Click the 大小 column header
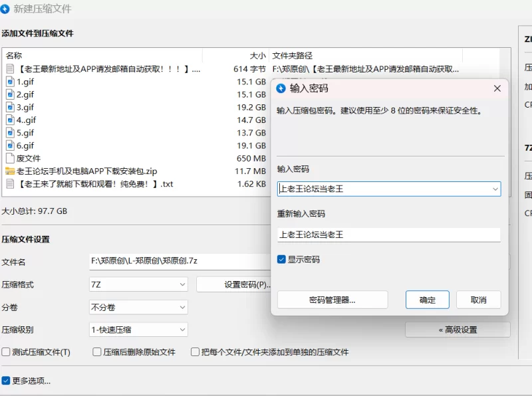 (257, 56)
